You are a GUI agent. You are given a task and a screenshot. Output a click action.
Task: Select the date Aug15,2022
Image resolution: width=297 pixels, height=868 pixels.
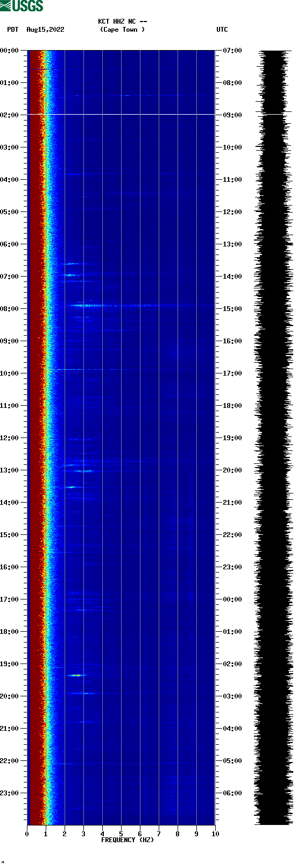pyautogui.click(x=45, y=30)
